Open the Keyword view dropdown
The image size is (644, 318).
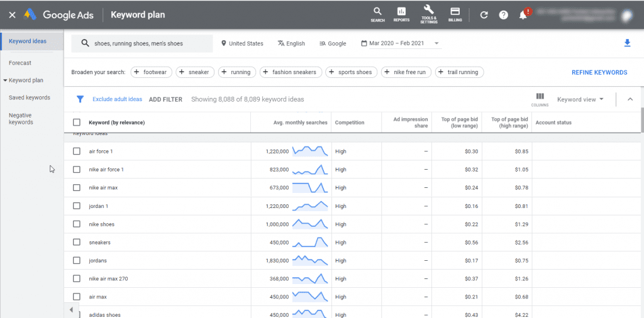580,99
